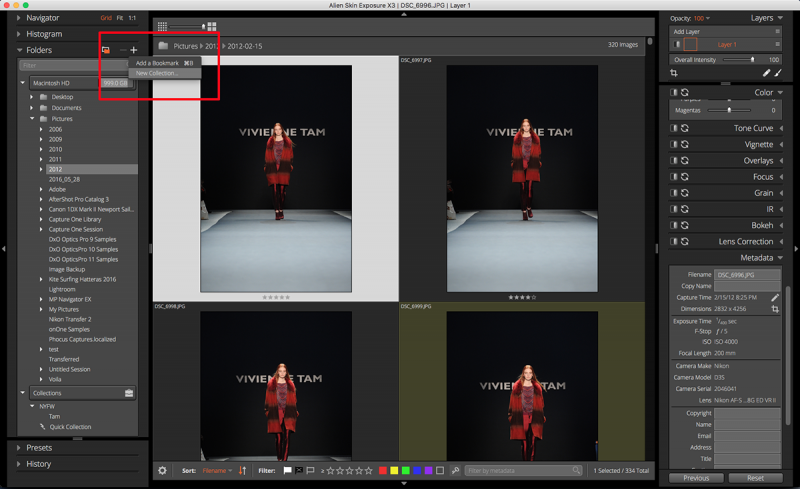Select the brush tool icon under Layers
This screenshot has width=800, height=489.
click(x=778, y=73)
